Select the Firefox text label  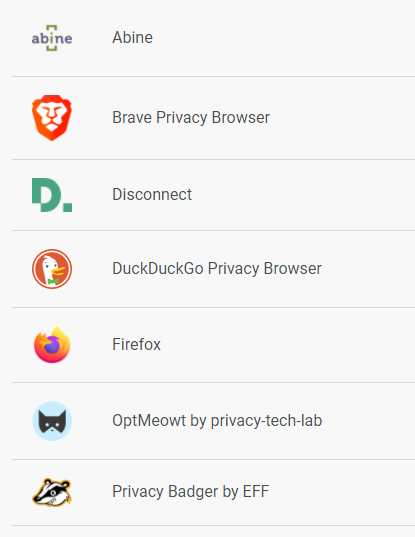[137, 345]
